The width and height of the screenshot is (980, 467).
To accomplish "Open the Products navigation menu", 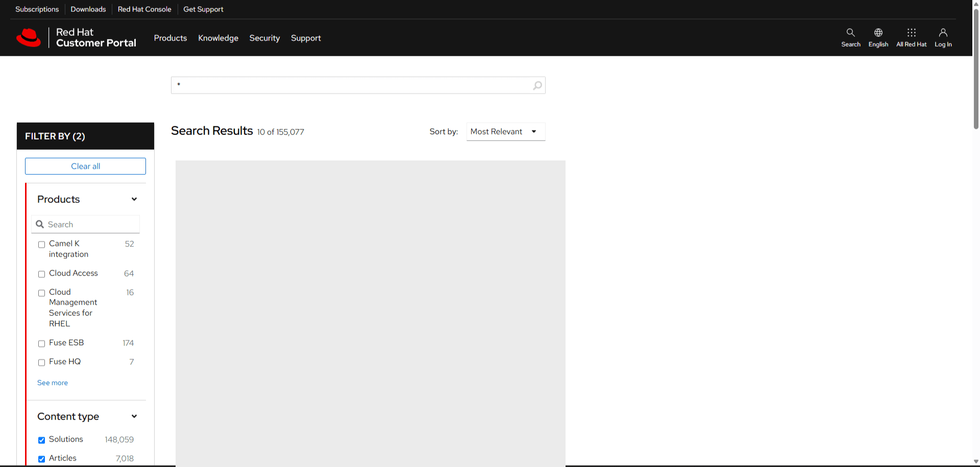I will tap(170, 38).
